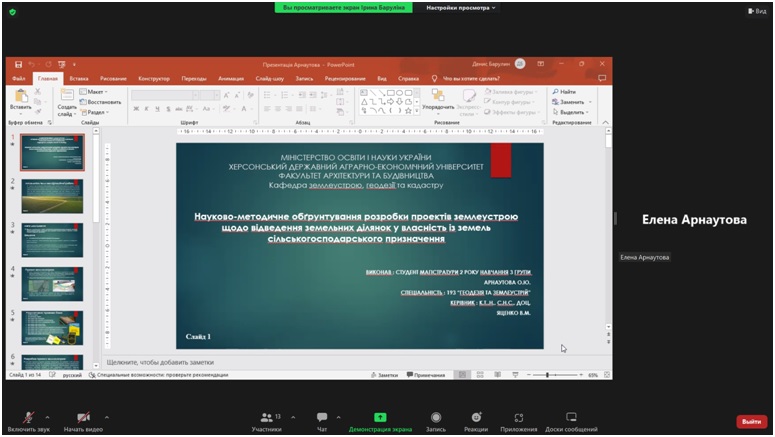Viewport: 775px width, 437px height.
Task: Open the Zoom Чат panel
Action: click(322, 422)
